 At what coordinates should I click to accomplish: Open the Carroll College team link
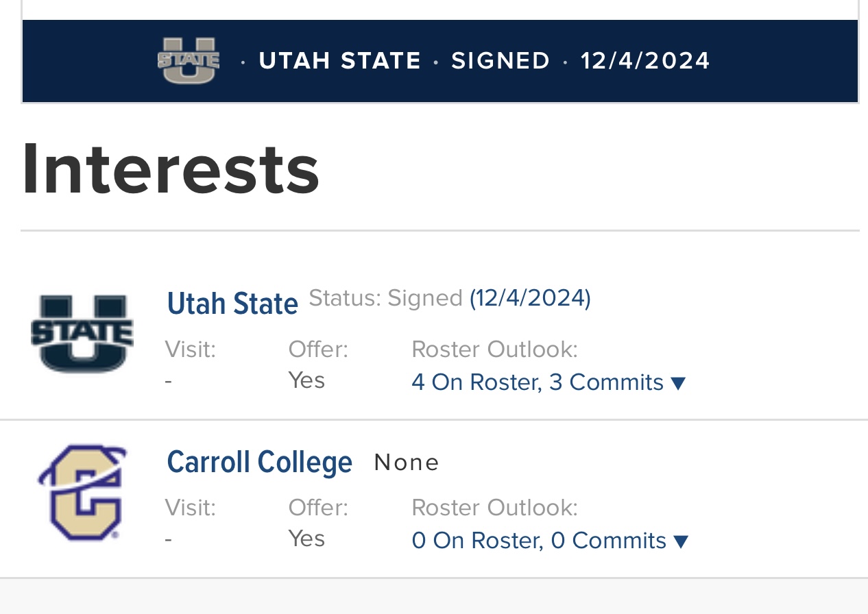click(259, 462)
